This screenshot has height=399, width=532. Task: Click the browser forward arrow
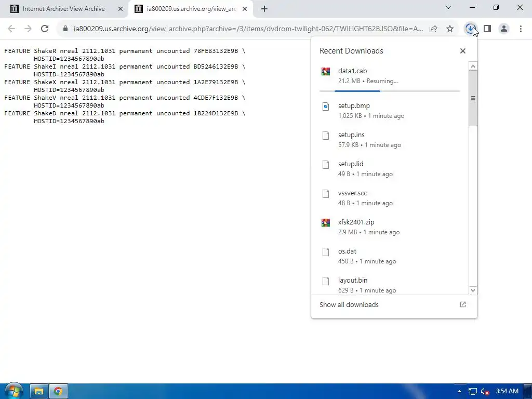tap(28, 29)
